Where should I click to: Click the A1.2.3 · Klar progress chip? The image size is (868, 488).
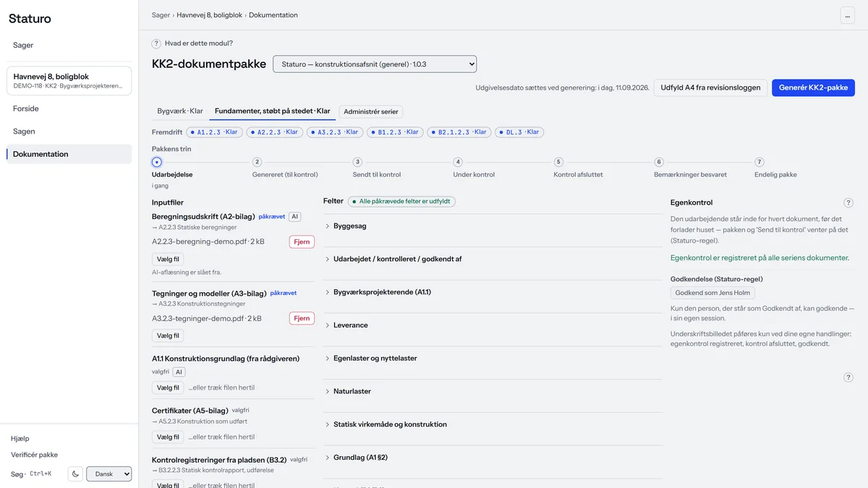coord(214,132)
